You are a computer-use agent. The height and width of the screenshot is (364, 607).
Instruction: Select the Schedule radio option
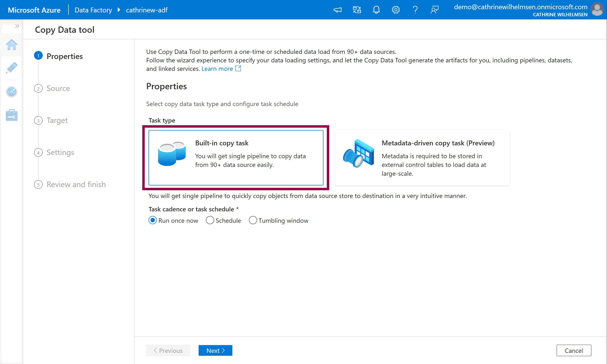click(x=210, y=220)
